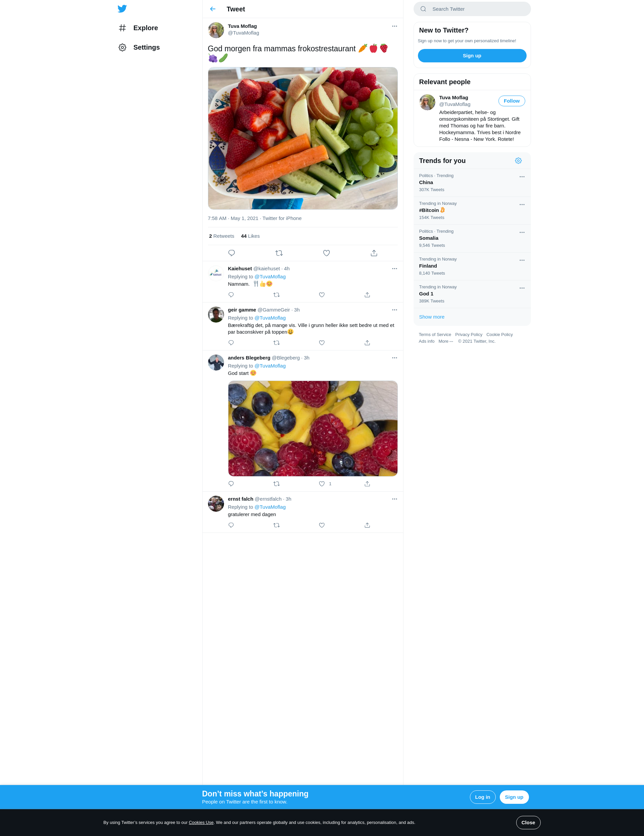
Task: Like anders Blegeberg's God start reply
Action: 322,484
